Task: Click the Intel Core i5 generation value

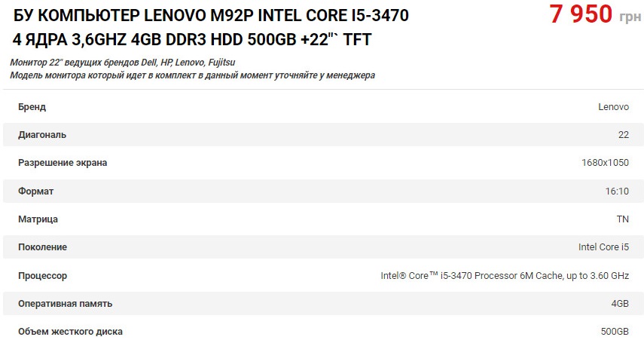Action: click(x=603, y=247)
